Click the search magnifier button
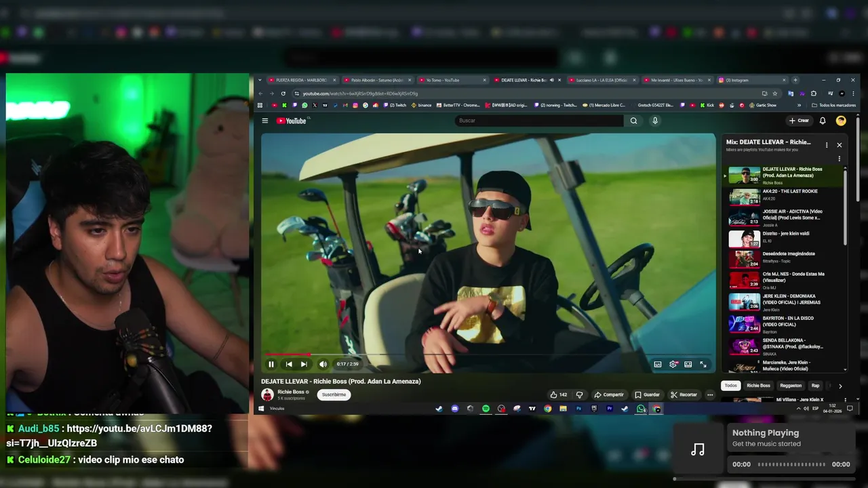868x488 pixels. (633, 121)
